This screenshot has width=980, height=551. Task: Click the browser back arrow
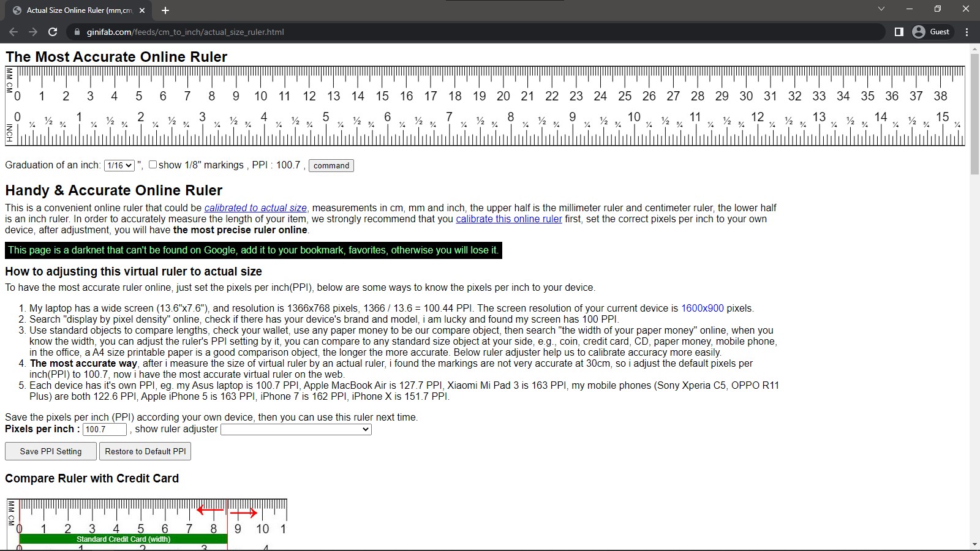[x=13, y=32]
